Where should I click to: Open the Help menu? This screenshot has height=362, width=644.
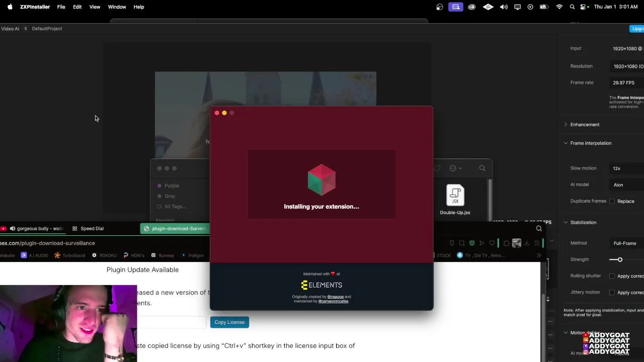139,7
